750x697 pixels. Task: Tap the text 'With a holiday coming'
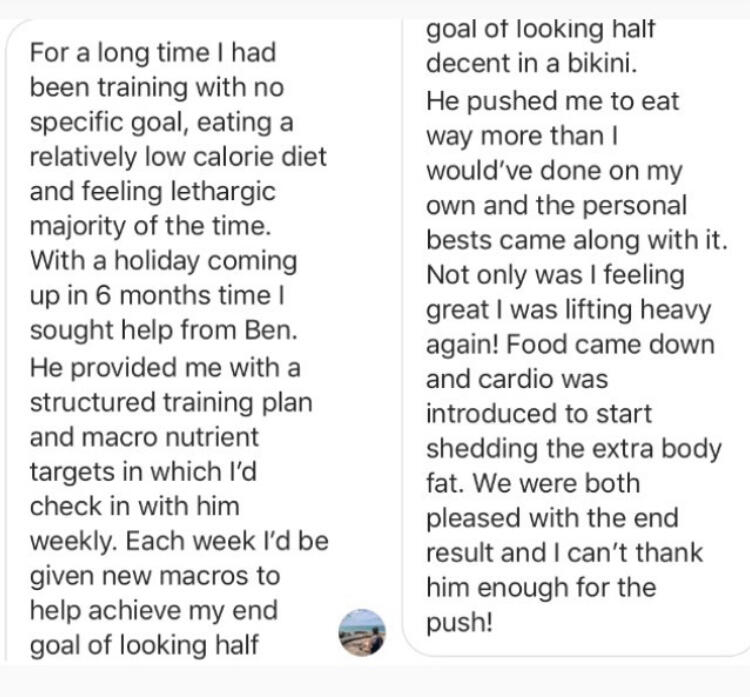pos(164,261)
